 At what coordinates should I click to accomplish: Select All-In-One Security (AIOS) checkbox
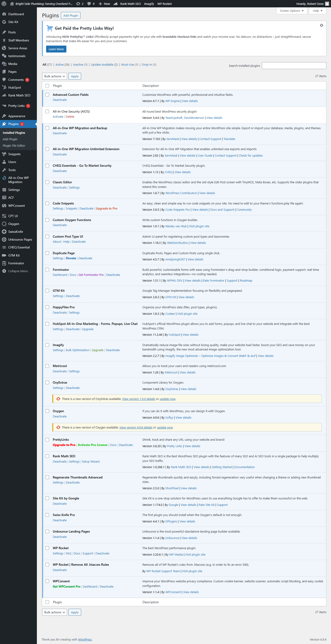coord(47,111)
